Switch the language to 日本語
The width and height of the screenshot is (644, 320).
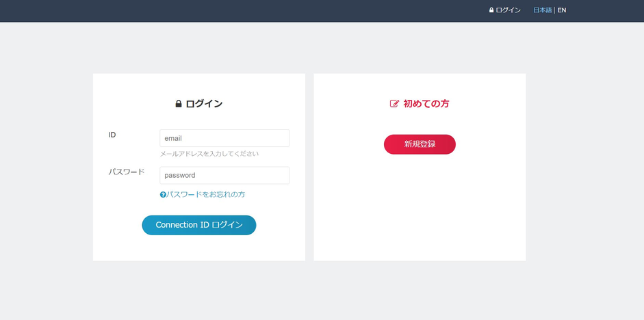tap(542, 10)
